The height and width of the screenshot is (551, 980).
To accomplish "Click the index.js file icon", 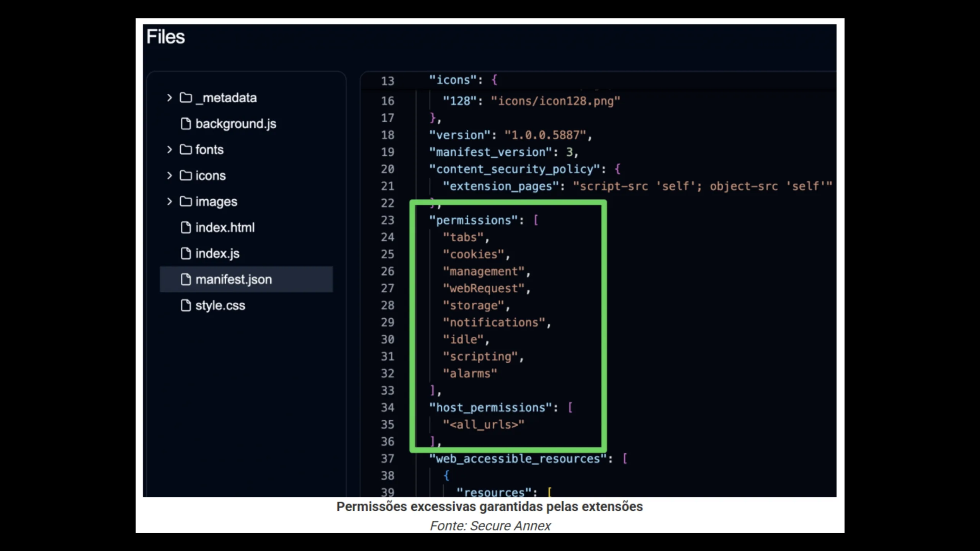I will (186, 254).
